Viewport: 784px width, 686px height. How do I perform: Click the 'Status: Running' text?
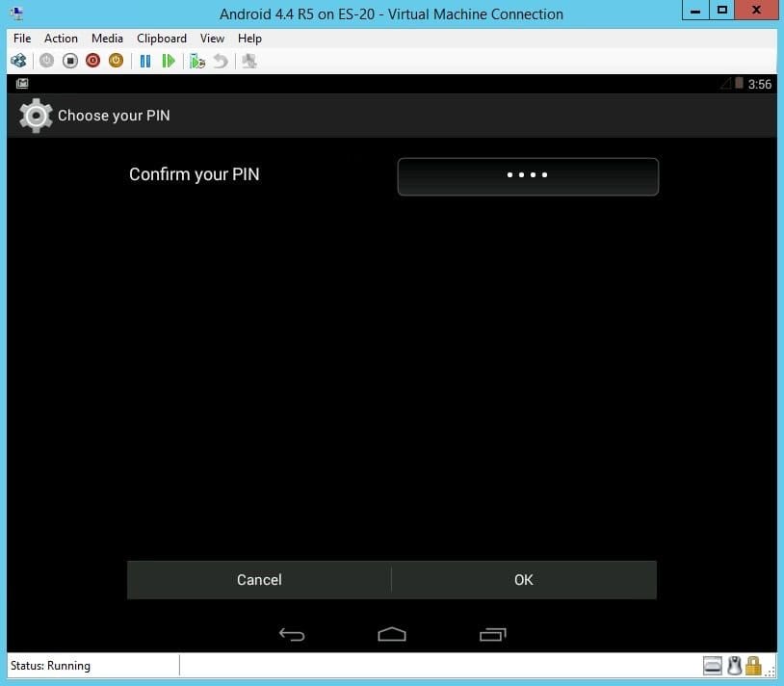pyautogui.click(x=50, y=666)
